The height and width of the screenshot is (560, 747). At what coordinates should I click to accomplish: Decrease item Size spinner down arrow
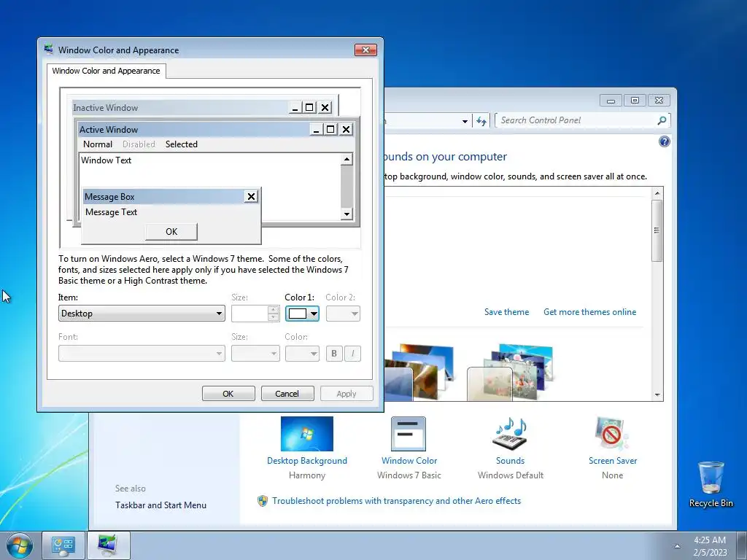tap(274, 317)
